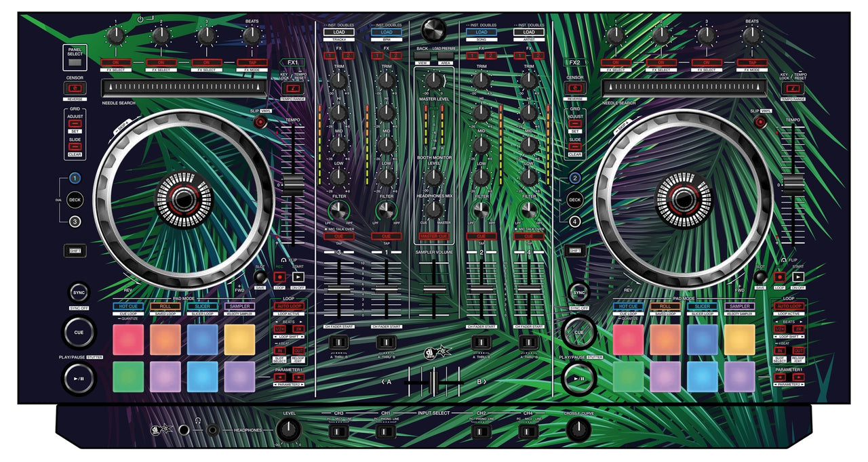Tap the left orange pad
Image resolution: width=868 pixels, height=462 pixels.
[x=165, y=340]
